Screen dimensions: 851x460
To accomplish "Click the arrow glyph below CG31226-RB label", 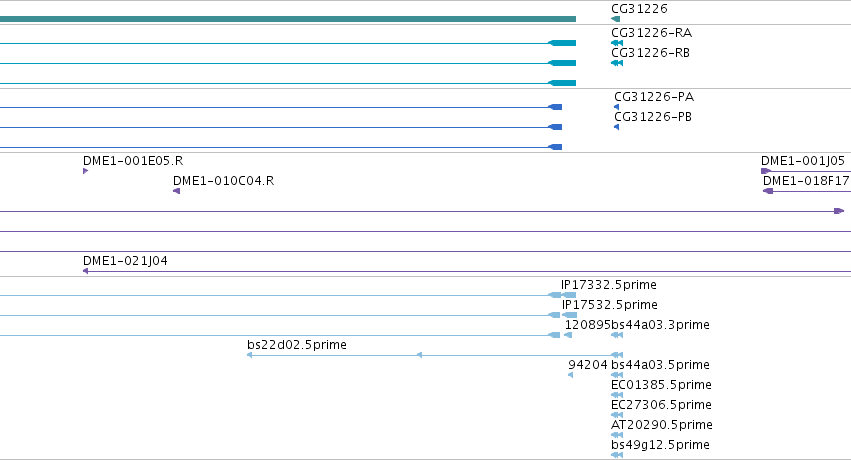I will pyautogui.click(x=617, y=63).
